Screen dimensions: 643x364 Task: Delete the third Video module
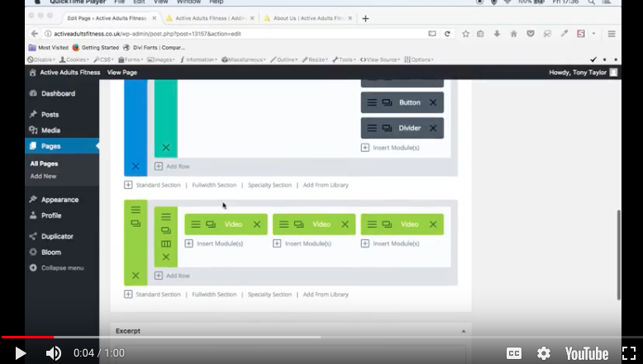coord(433,225)
